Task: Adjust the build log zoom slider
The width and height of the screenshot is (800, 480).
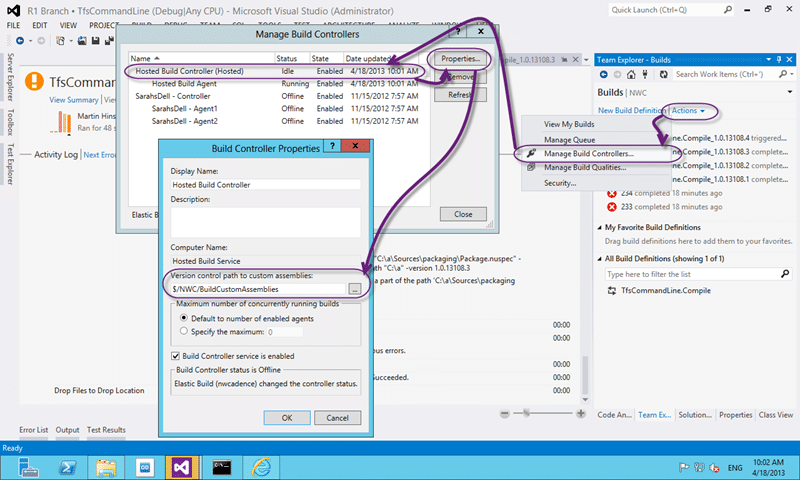Action: [x=526, y=413]
